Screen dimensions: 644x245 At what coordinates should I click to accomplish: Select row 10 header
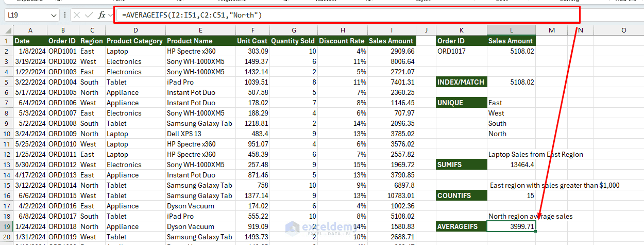pyautogui.click(x=6, y=134)
